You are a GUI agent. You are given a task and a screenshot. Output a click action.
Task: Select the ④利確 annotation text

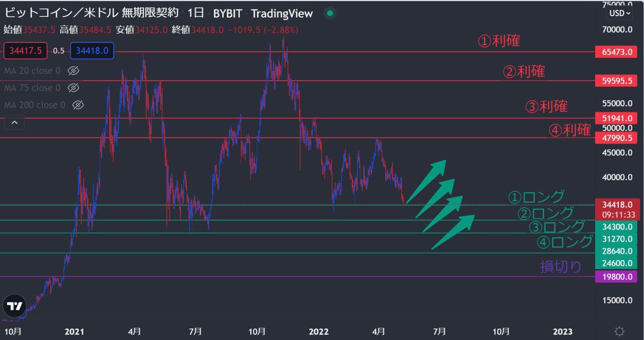[569, 130]
